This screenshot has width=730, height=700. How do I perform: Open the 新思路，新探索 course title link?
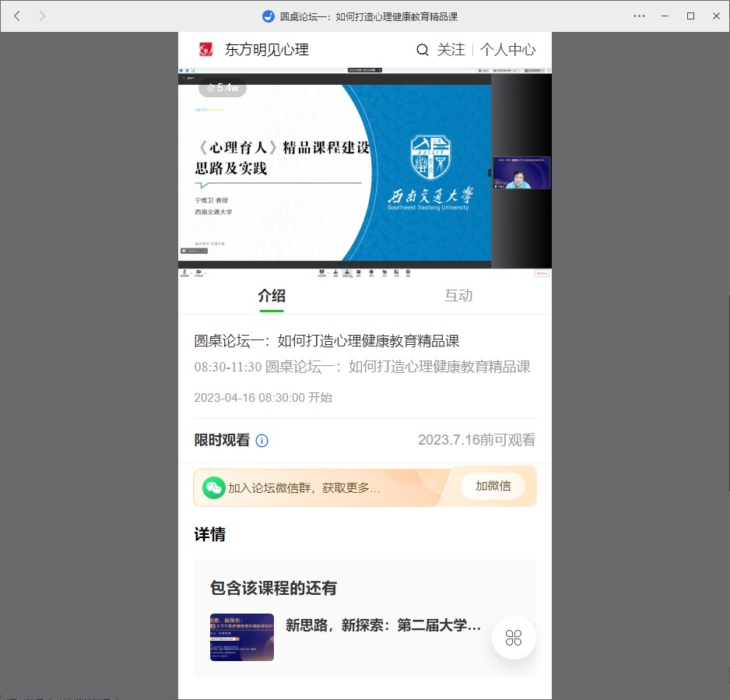coord(383,625)
